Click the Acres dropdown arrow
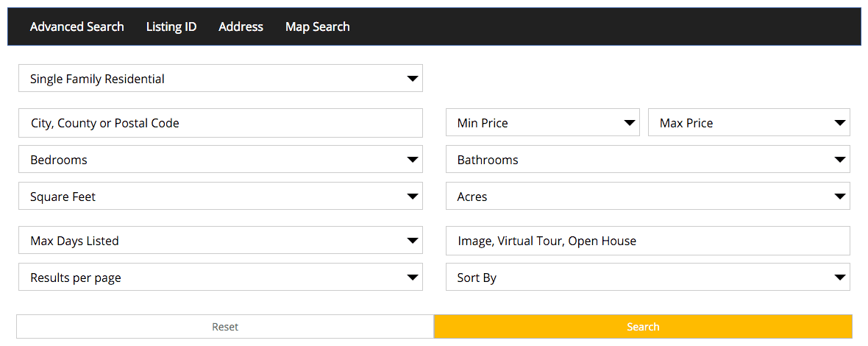This screenshot has height=346, width=868. [840, 197]
